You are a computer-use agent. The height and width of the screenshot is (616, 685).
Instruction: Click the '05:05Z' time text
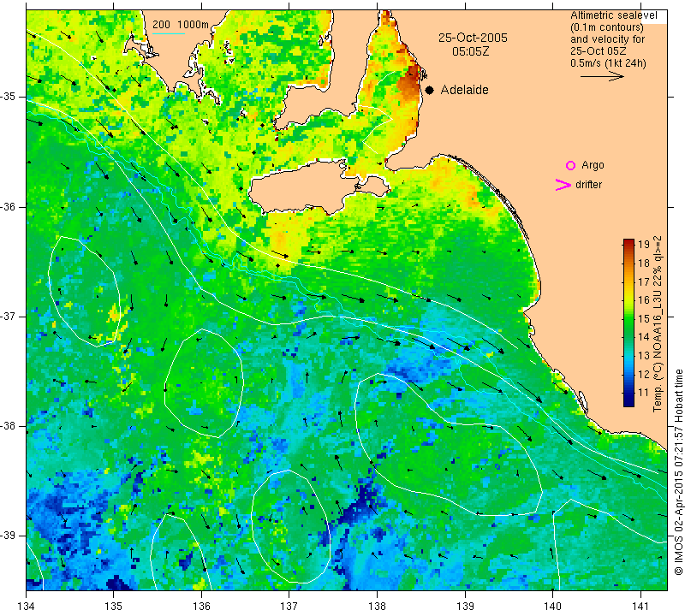(470, 51)
